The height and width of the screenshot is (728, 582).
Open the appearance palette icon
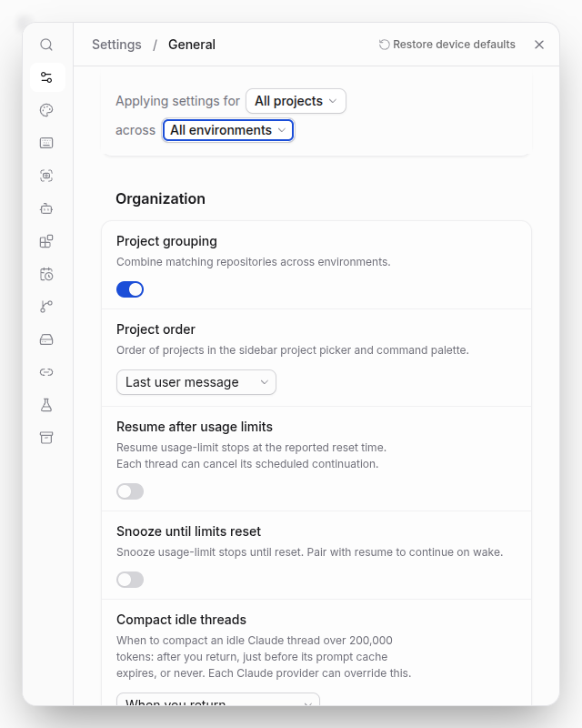click(46, 110)
